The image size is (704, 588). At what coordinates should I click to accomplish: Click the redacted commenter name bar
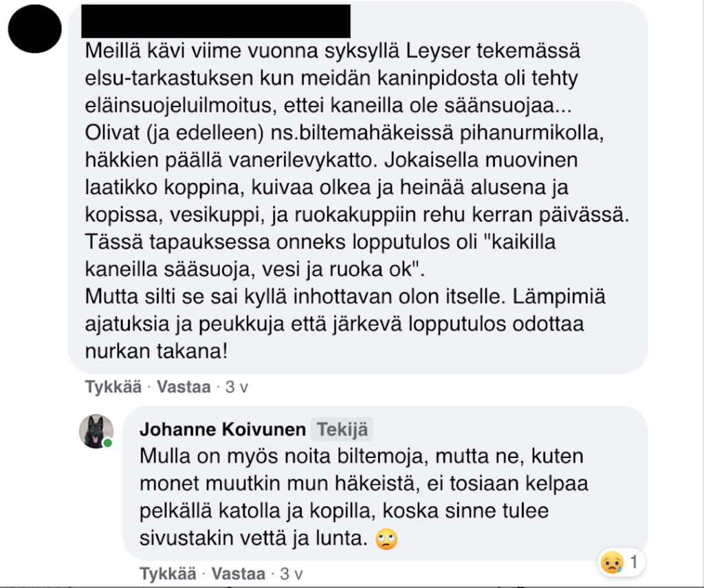[215, 21]
